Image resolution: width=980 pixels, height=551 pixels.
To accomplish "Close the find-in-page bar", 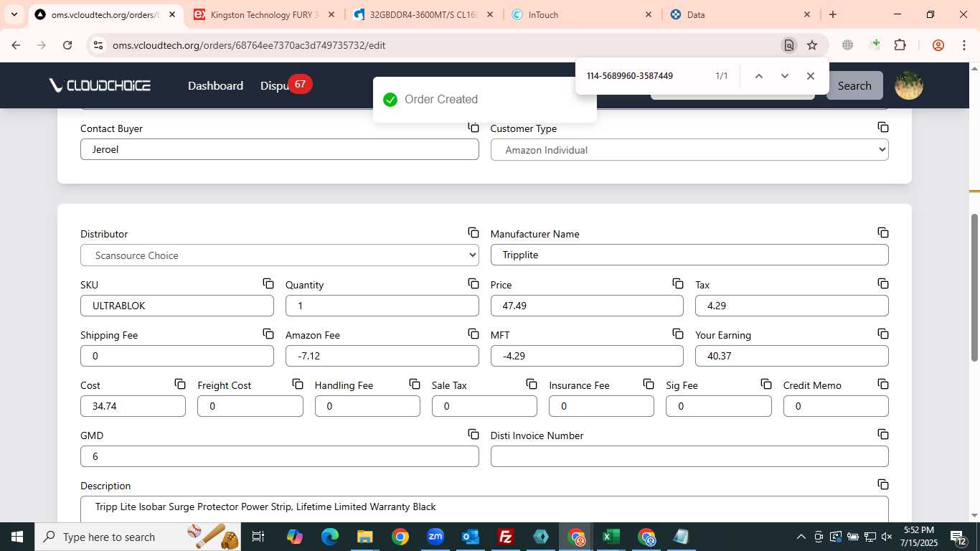I will point(811,76).
